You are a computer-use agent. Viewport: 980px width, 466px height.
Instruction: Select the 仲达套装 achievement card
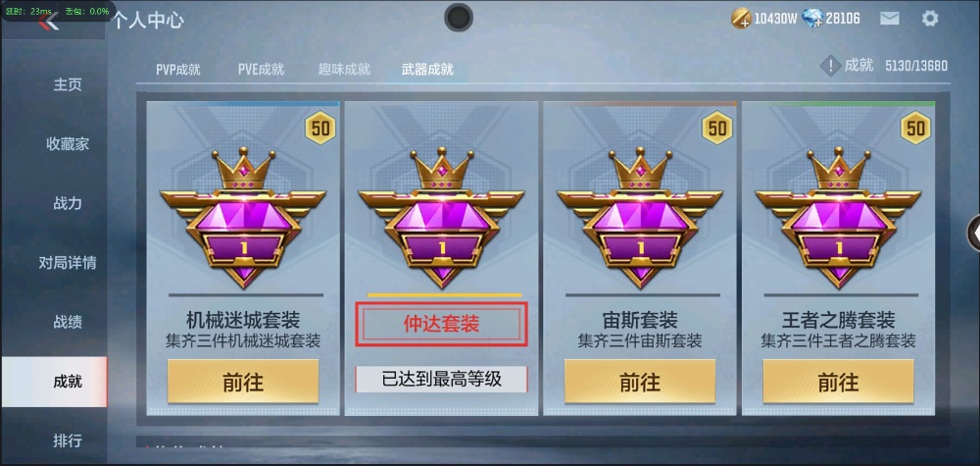click(441, 258)
